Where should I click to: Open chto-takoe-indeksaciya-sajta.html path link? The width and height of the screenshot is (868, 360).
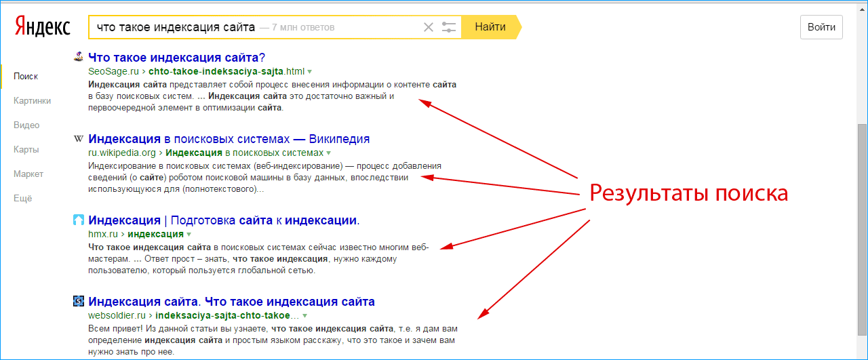tap(226, 71)
